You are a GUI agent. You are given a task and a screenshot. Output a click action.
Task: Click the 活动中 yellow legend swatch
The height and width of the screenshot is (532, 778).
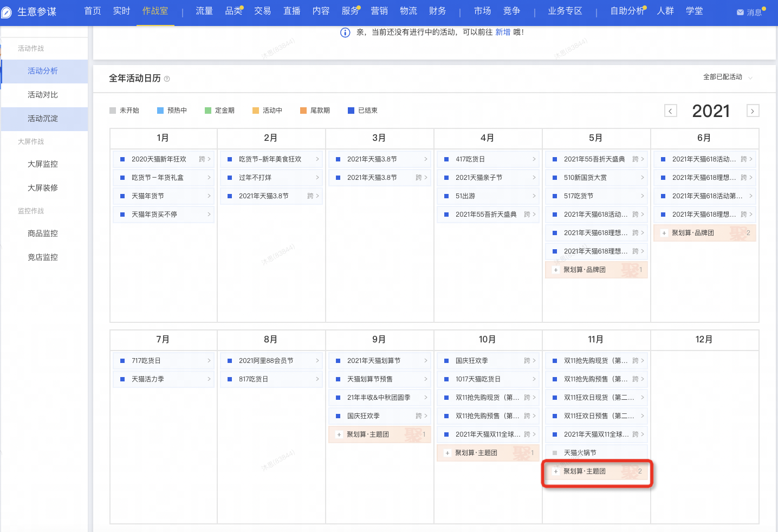256,111
